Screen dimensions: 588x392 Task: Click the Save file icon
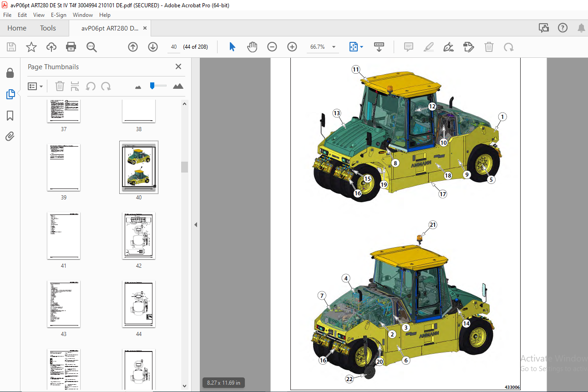click(11, 47)
